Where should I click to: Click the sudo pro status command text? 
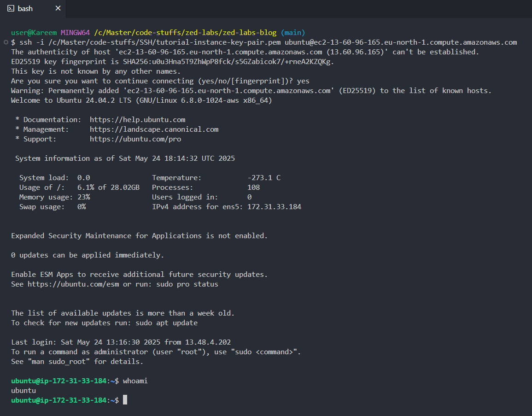187,284
